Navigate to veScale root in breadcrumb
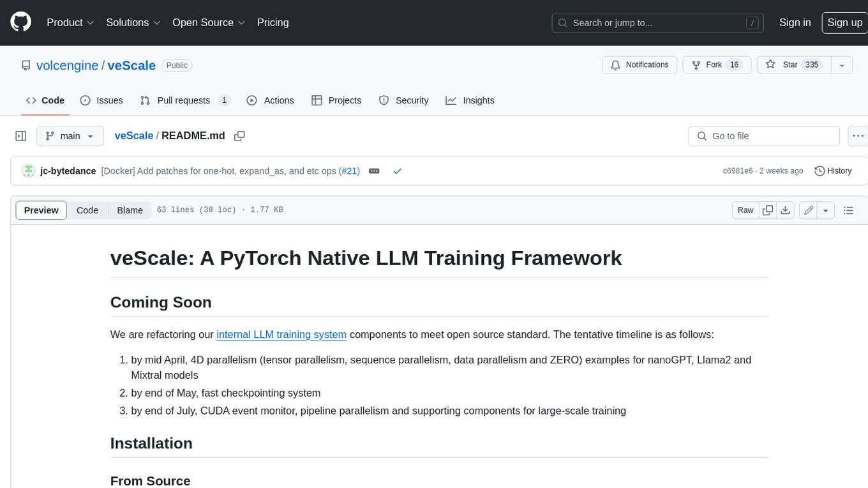 coord(133,135)
